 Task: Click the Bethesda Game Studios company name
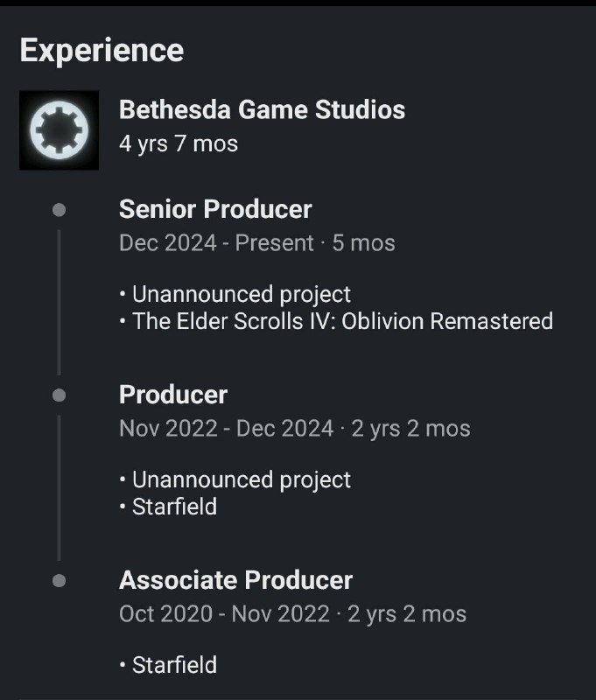[x=262, y=110]
